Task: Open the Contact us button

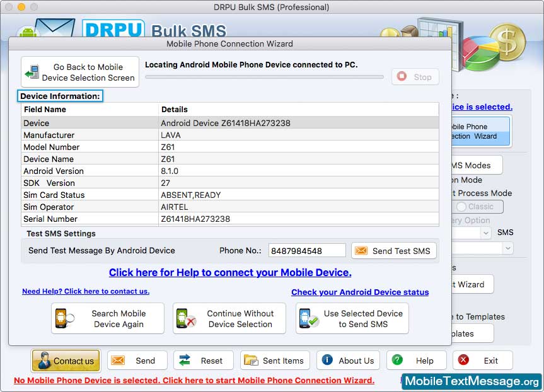Action: point(66,360)
